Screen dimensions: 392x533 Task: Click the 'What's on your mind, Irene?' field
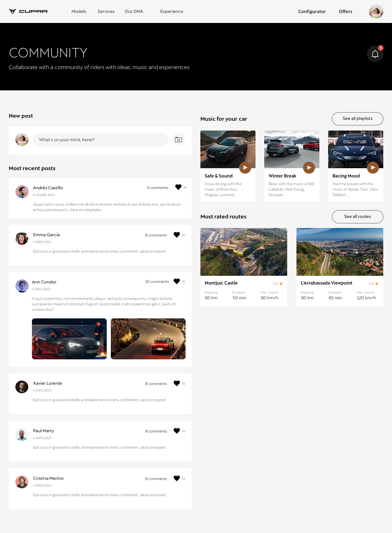click(x=100, y=140)
